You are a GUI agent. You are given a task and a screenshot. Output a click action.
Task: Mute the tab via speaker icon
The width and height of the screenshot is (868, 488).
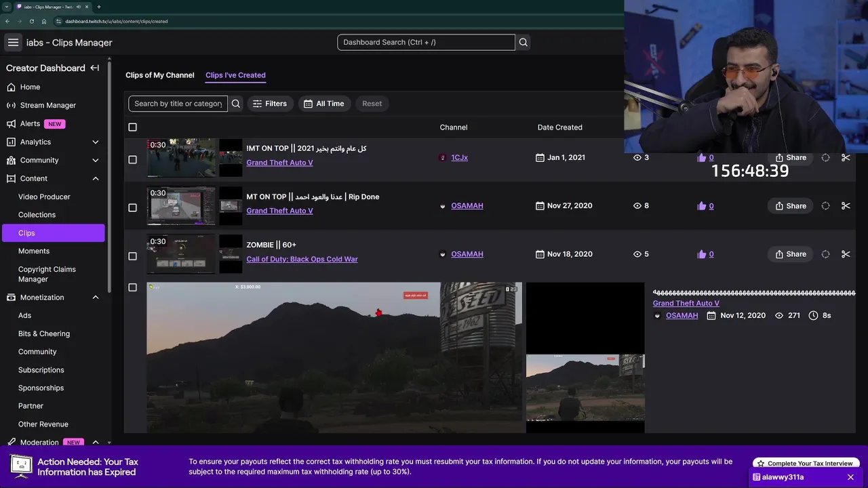tap(79, 7)
